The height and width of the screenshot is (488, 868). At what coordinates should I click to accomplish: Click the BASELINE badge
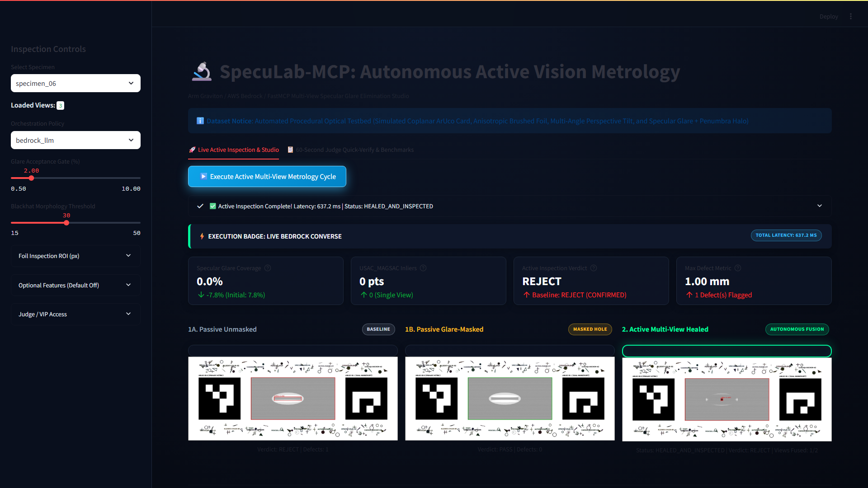pos(378,329)
